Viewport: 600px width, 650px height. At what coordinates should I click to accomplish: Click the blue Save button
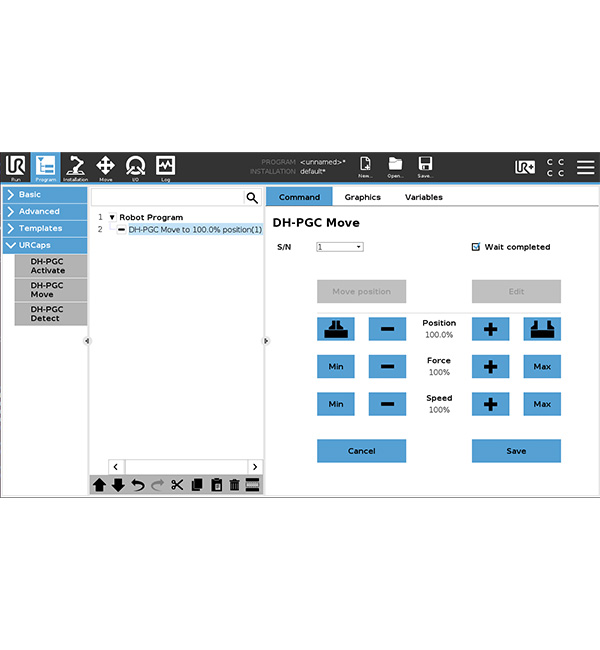[x=516, y=451]
